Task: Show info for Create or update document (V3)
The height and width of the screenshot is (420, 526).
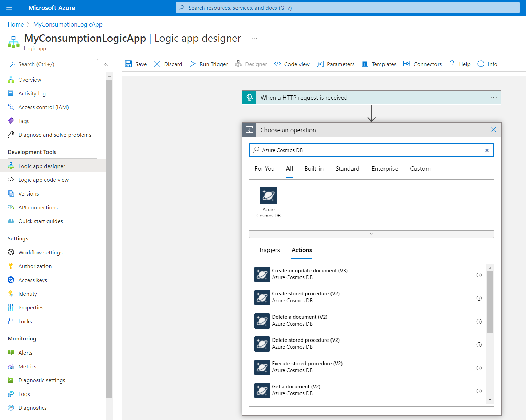Action: (x=479, y=275)
